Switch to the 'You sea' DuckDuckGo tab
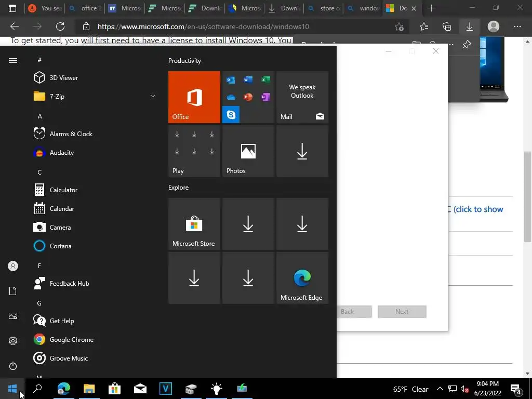The image size is (532, 399). 45,8
